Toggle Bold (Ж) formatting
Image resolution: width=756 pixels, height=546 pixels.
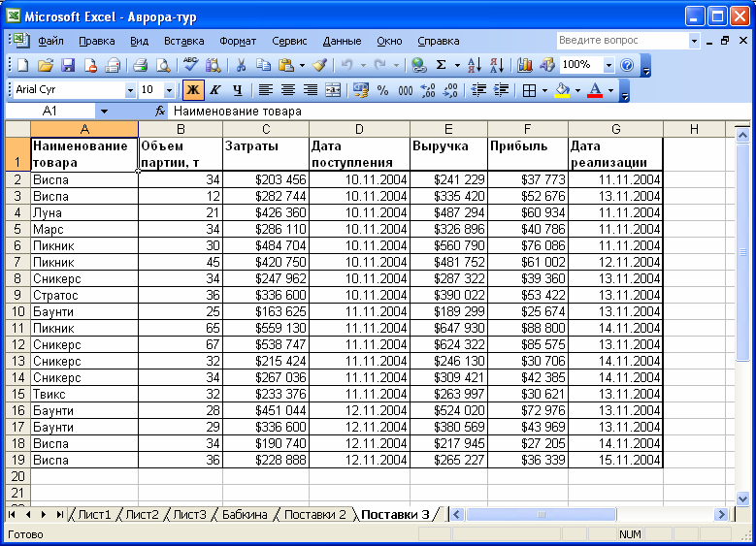click(x=193, y=90)
